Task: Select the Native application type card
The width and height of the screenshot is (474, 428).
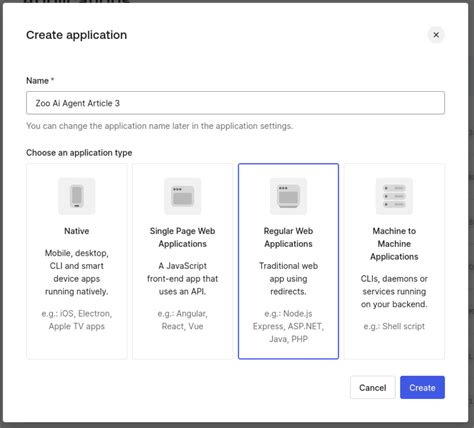Action: pyautogui.click(x=77, y=261)
